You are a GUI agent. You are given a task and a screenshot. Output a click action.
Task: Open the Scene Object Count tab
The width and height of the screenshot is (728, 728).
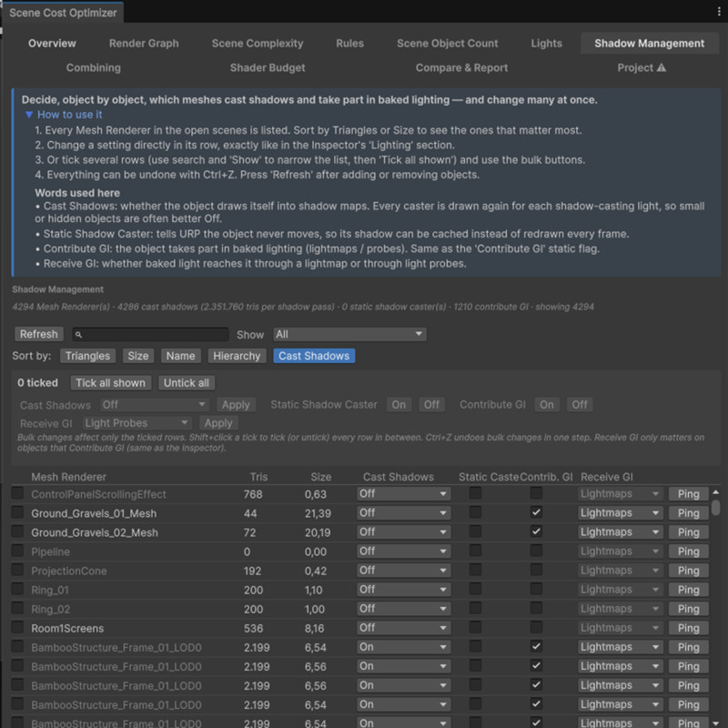tap(447, 43)
